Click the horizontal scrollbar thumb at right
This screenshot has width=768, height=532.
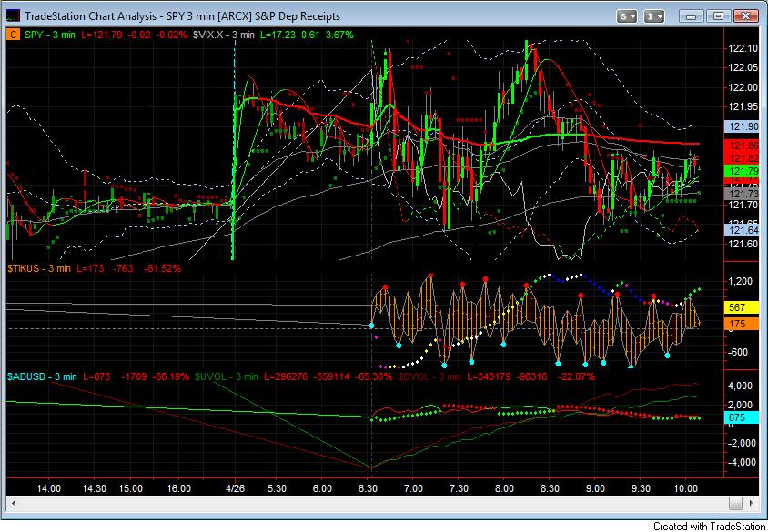click(x=735, y=503)
